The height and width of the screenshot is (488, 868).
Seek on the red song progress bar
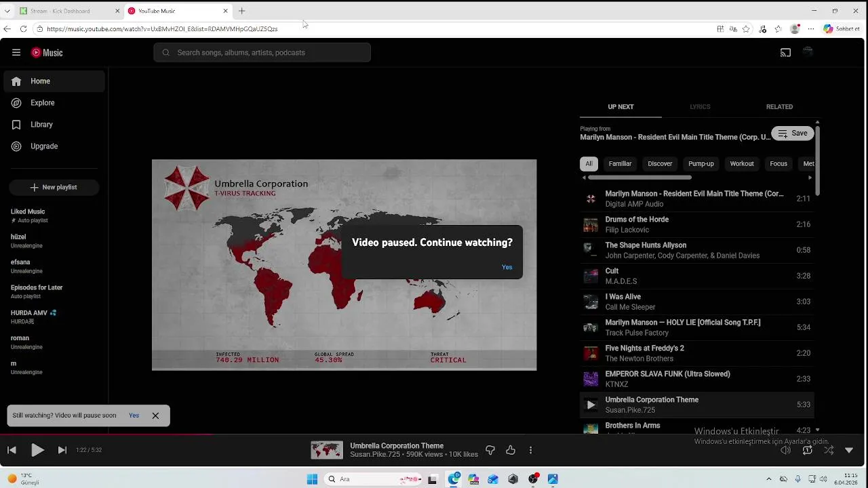point(107,434)
